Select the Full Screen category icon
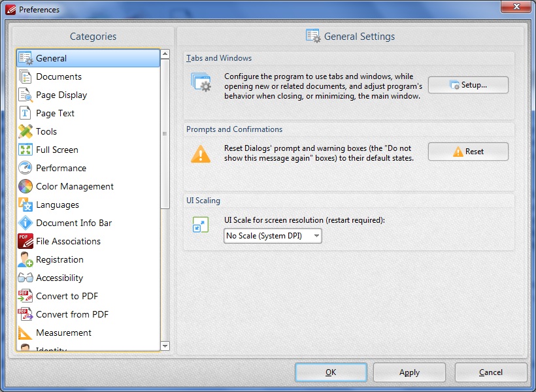This screenshot has width=536, height=392. 24,150
